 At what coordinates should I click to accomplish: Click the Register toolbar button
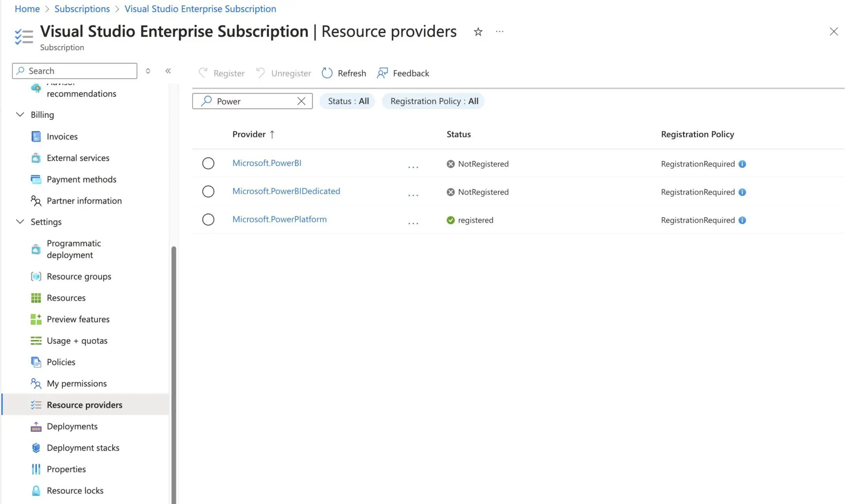click(x=221, y=73)
